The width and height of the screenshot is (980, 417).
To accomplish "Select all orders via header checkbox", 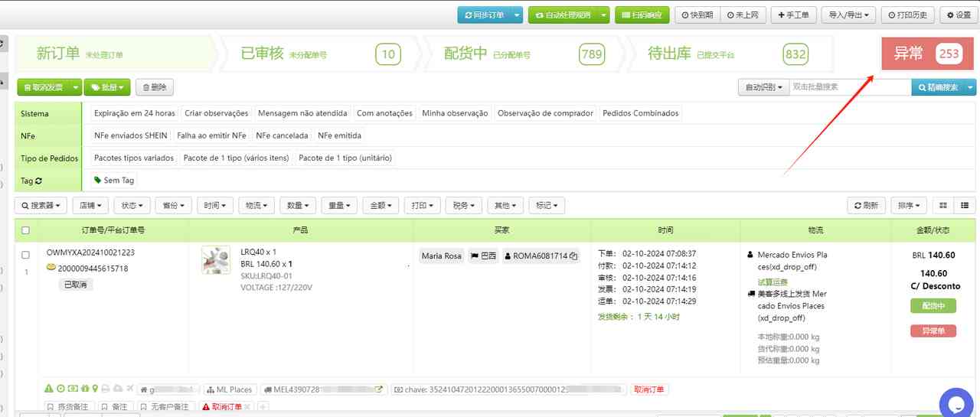I will pos(26,230).
